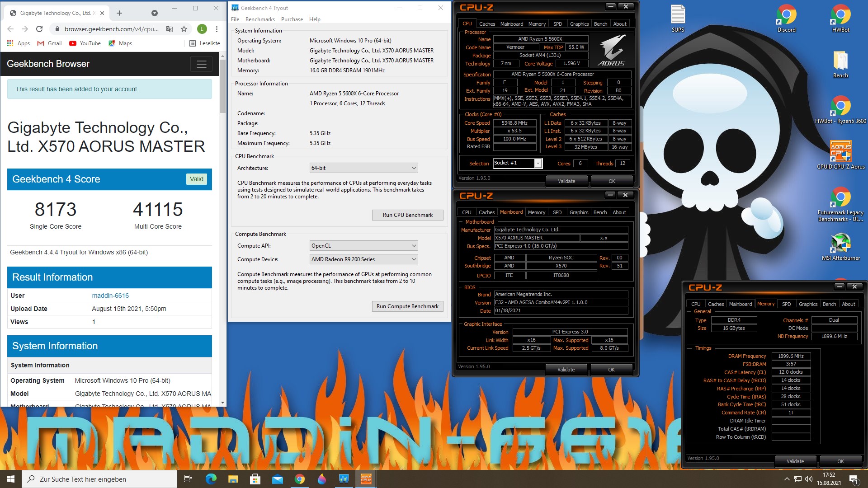The height and width of the screenshot is (488, 868).
Task: Switch to Caches tab in top CPU-Z
Action: pyautogui.click(x=487, y=24)
